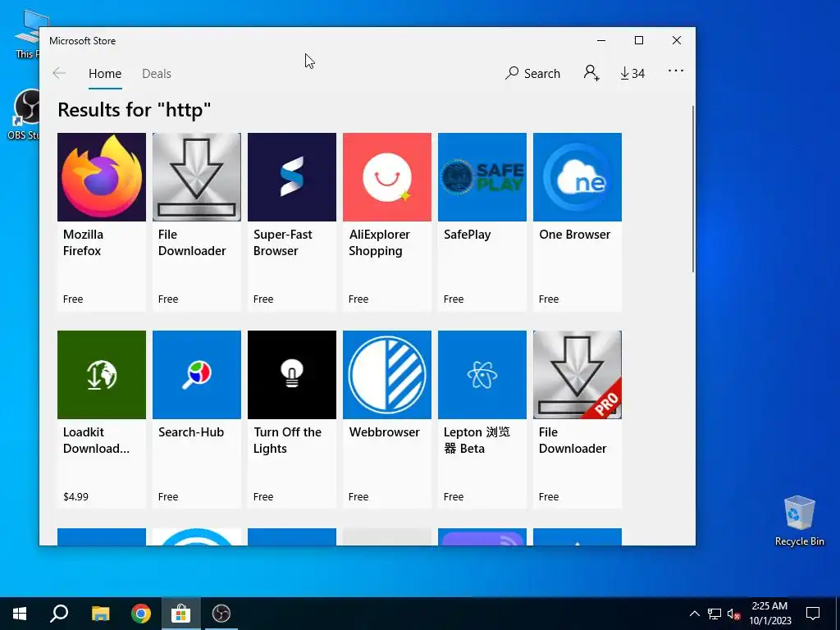Switch to the Home tab
840x630 pixels.
pyautogui.click(x=105, y=73)
